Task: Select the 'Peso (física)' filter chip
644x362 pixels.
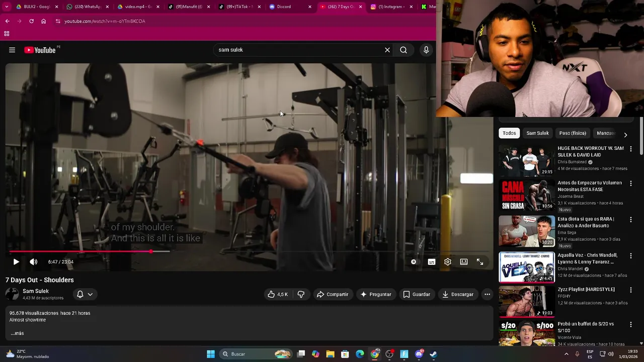Action: click(x=573, y=133)
